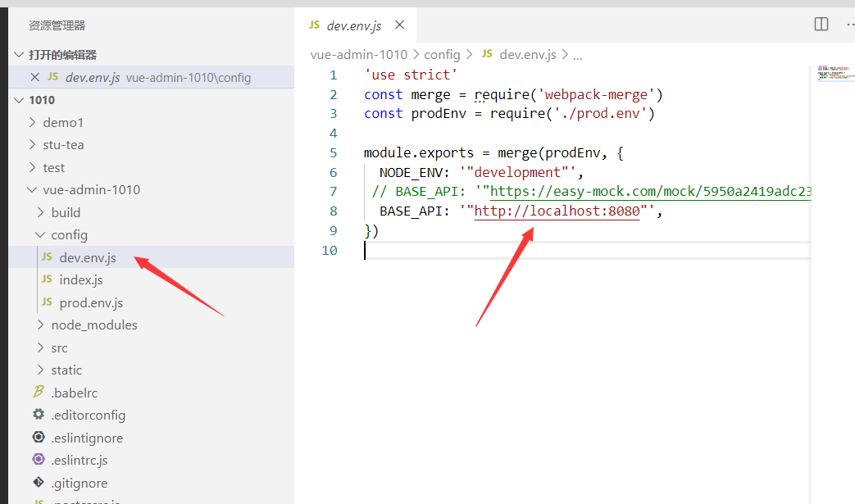The height and width of the screenshot is (504, 855).
Task: Click the ESLint icon beside .eslintrc.js
Action: (x=38, y=460)
